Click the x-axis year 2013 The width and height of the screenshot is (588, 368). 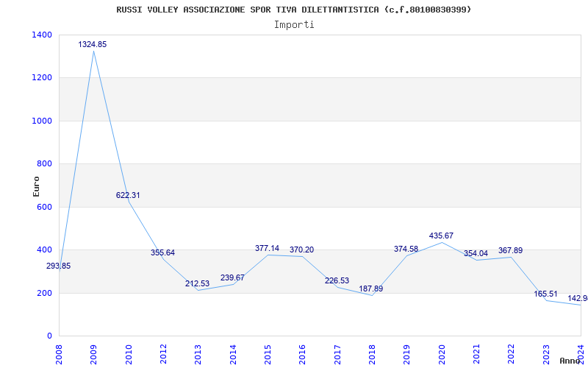[x=198, y=354]
